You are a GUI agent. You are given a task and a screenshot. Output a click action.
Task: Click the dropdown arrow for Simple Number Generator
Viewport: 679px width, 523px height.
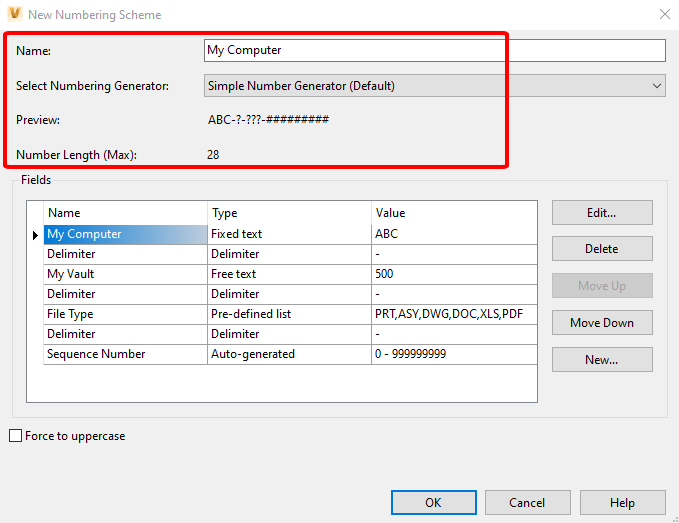656,86
